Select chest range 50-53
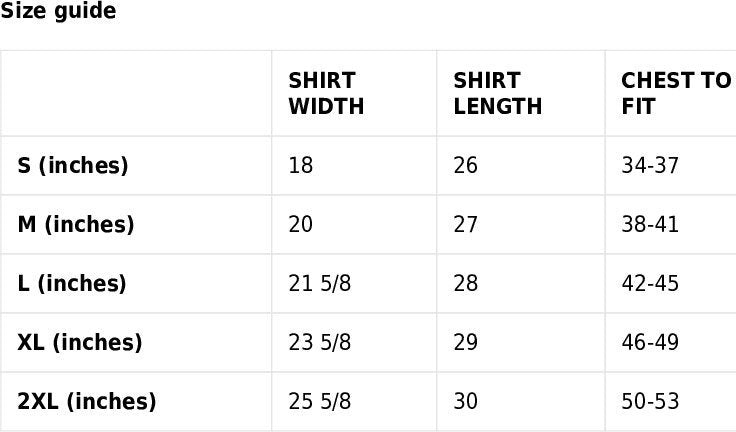Viewport: 736px width, 432px height. click(x=650, y=401)
